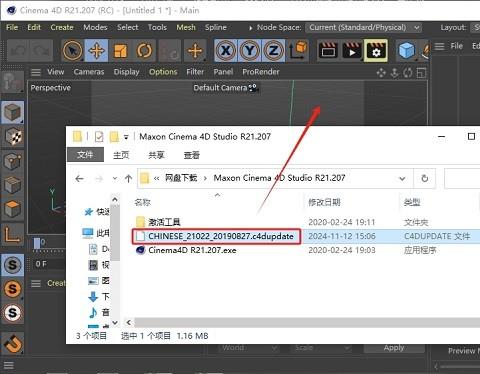Image resolution: width=480 pixels, height=374 pixels.
Task: Add a Cube primitive object
Action: [407, 51]
